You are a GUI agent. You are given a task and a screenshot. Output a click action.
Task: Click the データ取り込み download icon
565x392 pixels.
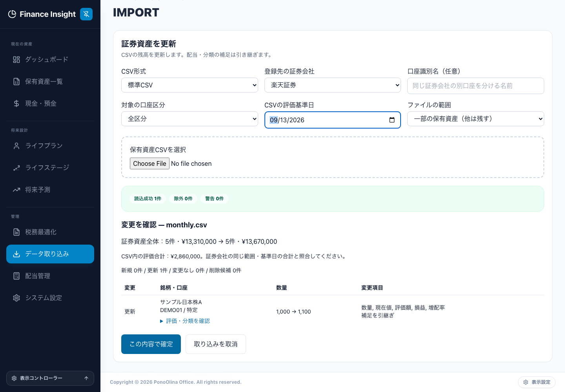click(16, 254)
